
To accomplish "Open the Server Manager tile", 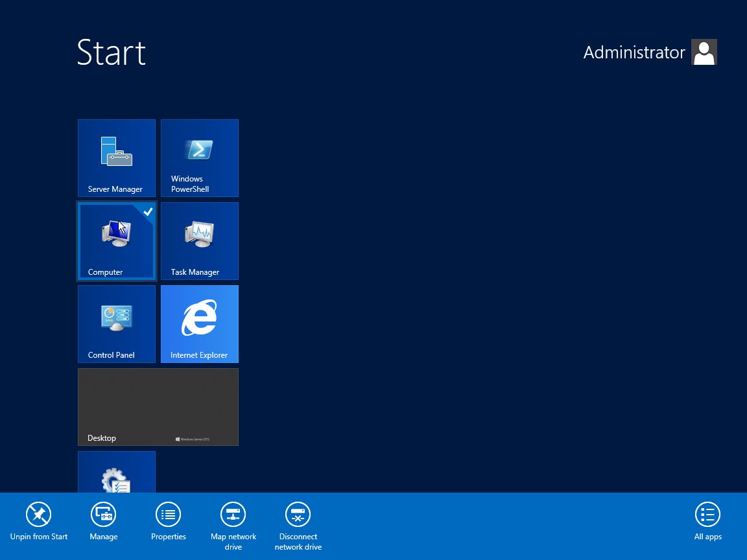I will pyautogui.click(x=117, y=158).
